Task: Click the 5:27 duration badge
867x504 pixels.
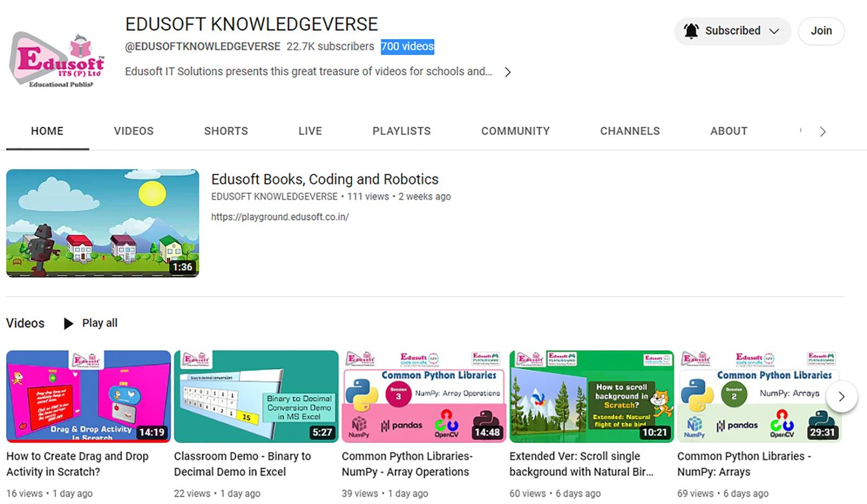Action: pos(322,432)
